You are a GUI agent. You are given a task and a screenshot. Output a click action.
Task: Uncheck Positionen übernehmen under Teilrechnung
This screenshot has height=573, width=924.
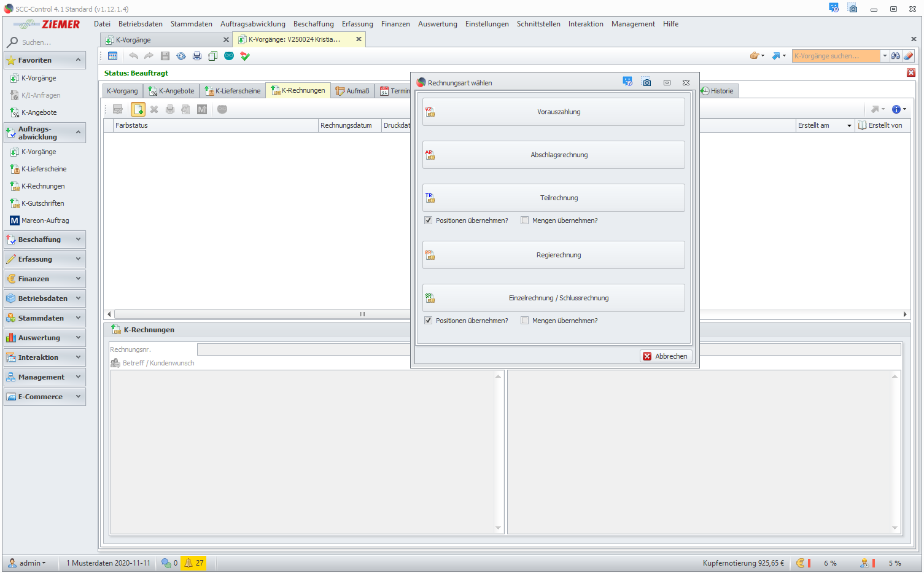[x=429, y=220]
